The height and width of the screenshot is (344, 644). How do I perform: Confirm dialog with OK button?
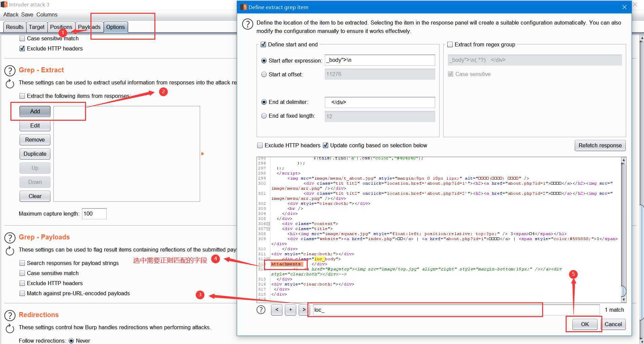tap(585, 324)
